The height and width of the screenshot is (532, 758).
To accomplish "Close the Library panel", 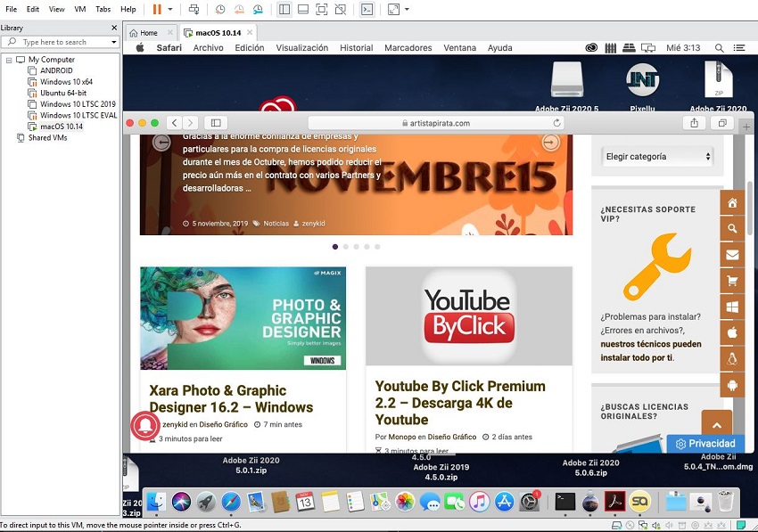I will [114, 28].
